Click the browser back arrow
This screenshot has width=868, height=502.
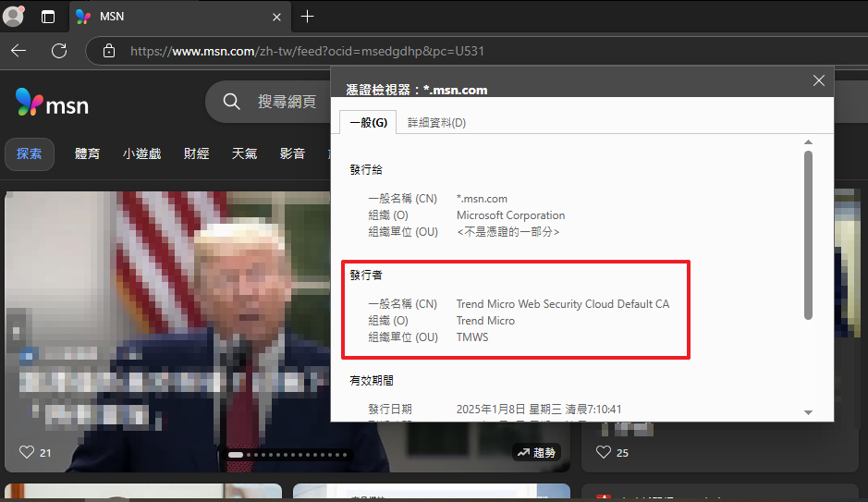pyautogui.click(x=18, y=51)
